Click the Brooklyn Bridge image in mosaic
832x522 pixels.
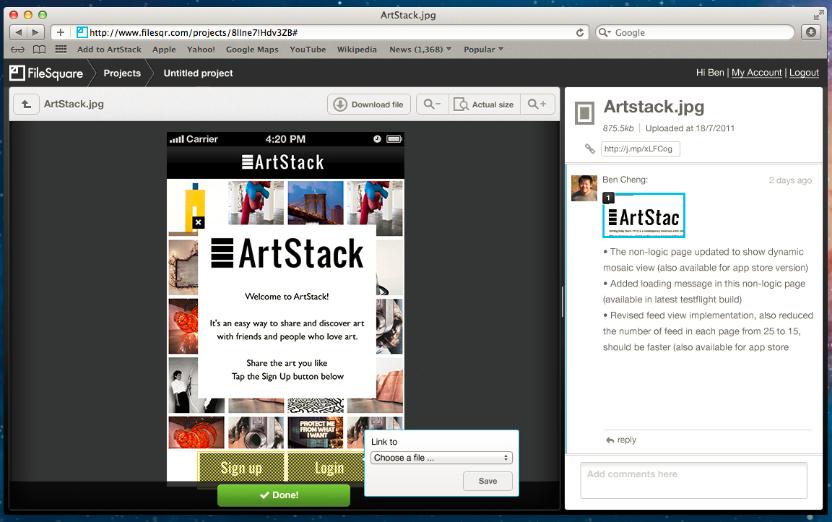click(316, 203)
